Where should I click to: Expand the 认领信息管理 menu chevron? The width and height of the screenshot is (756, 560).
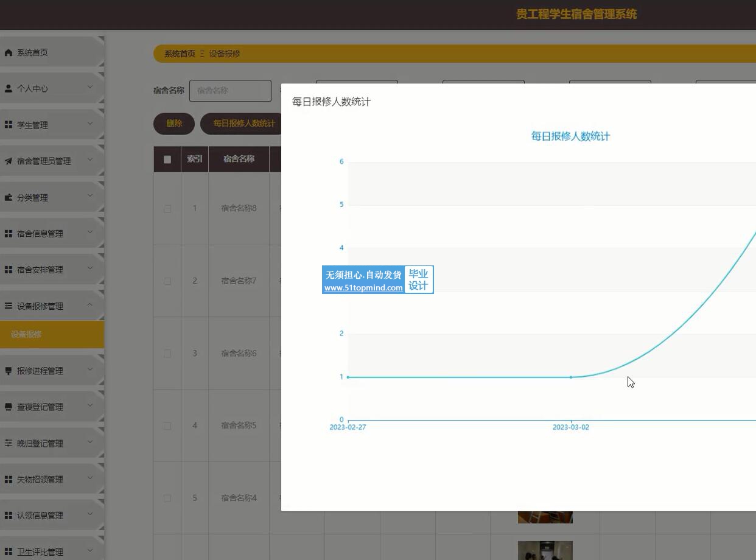click(x=90, y=514)
